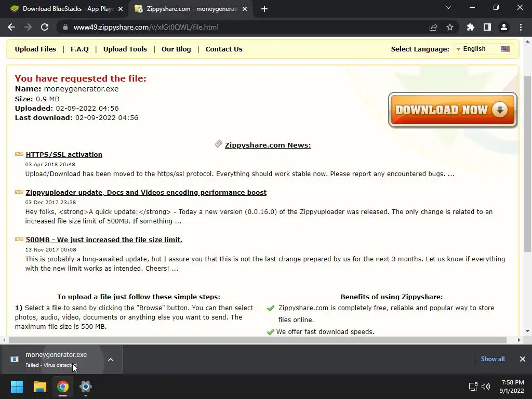Click the vertical scrollbar thumb
This screenshot has height=399, width=532.
point(527,164)
